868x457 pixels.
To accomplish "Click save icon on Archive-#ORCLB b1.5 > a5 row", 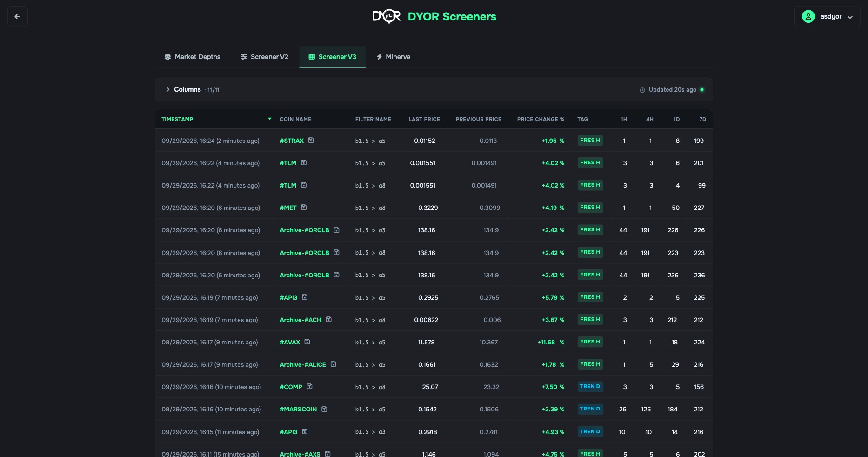I will tap(336, 275).
